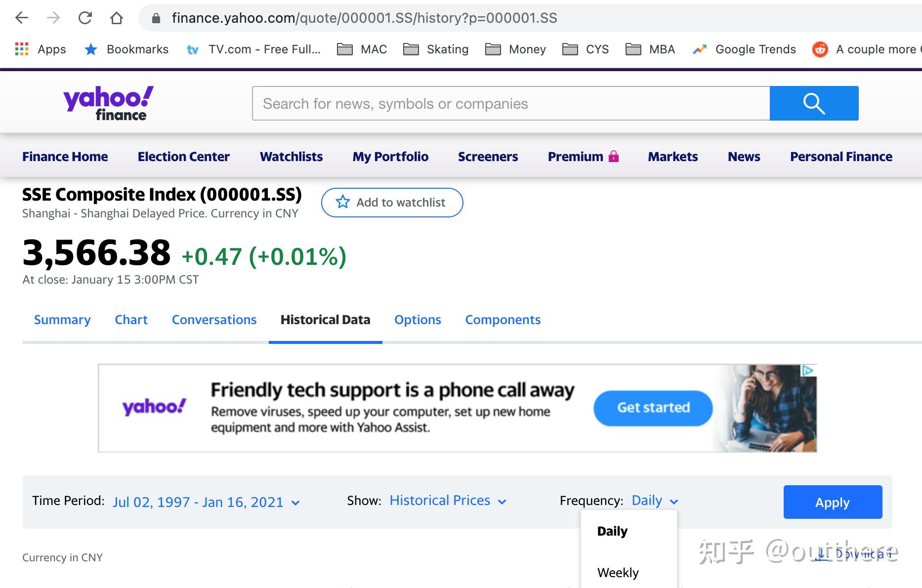Switch to the Options tab
Viewport: 922px width, 588px height.
[x=418, y=320]
